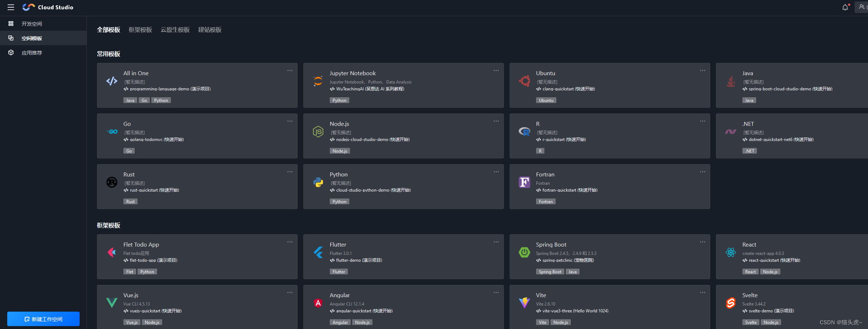868x329 pixels.
Task: Open the hamburger menu icon
Action: point(11,7)
